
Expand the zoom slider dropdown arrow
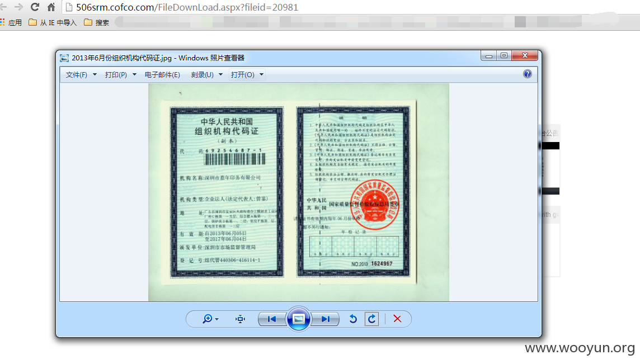click(x=217, y=319)
